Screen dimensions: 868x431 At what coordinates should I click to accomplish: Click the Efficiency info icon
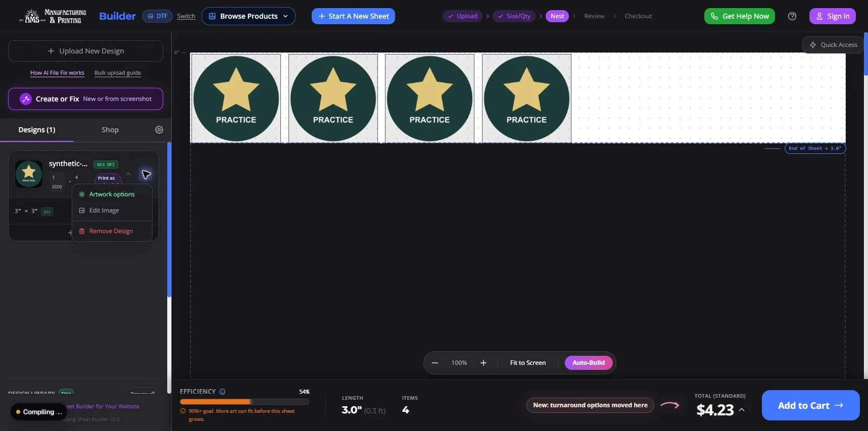click(x=222, y=392)
